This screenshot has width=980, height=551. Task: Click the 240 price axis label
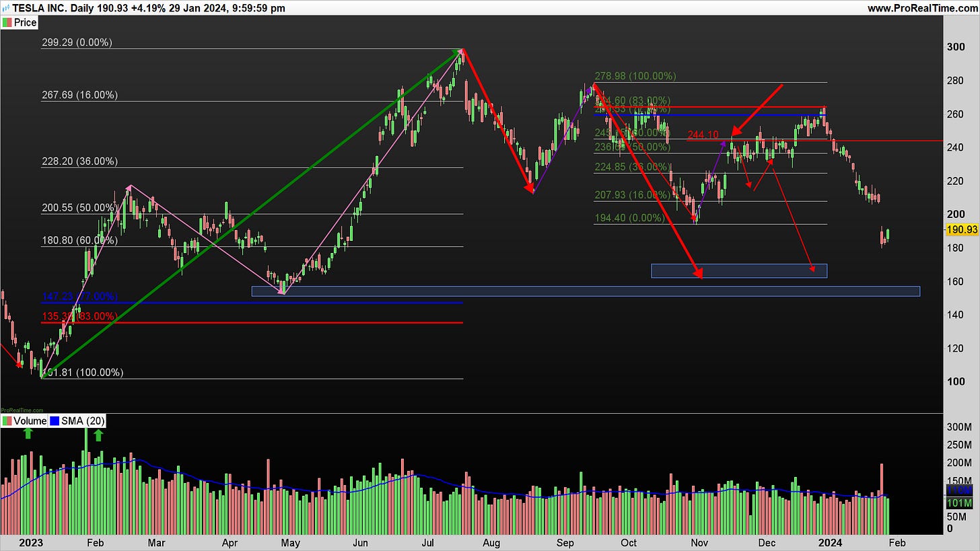[956, 147]
